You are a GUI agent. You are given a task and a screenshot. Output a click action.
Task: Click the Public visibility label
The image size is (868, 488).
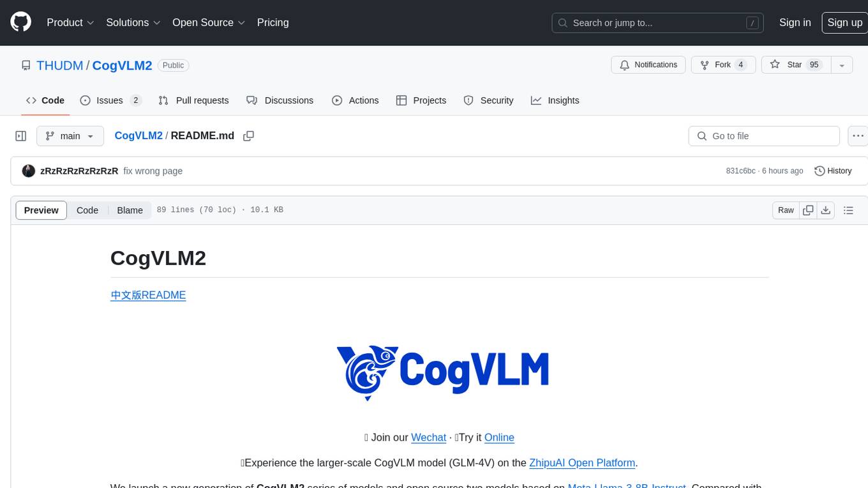tap(174, 65)
